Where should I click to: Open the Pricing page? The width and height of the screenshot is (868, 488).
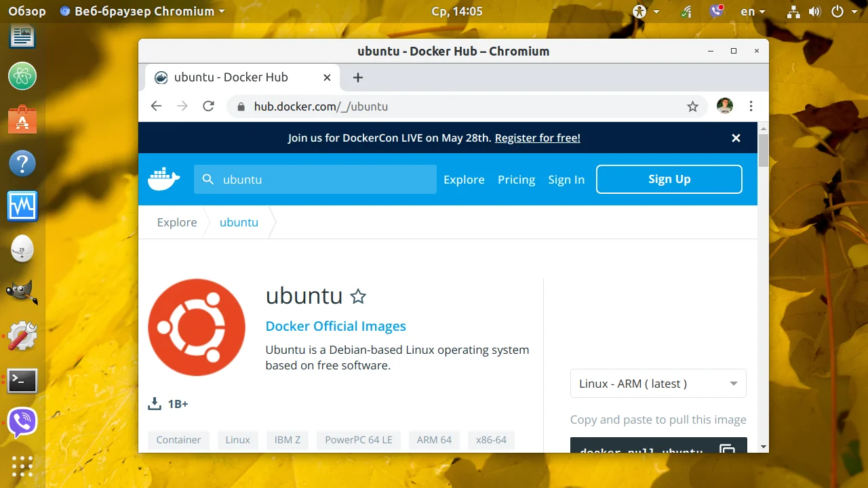[516, 180]
